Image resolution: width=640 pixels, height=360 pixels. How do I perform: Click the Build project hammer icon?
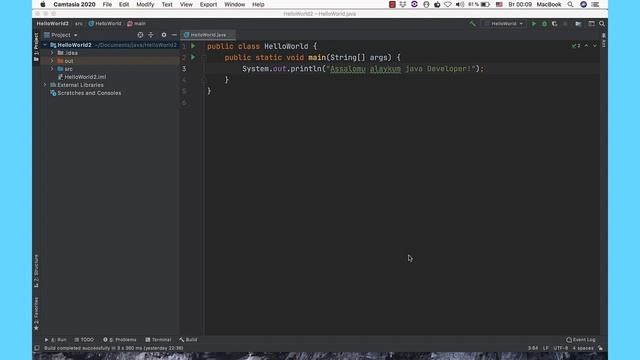(472, 24)
